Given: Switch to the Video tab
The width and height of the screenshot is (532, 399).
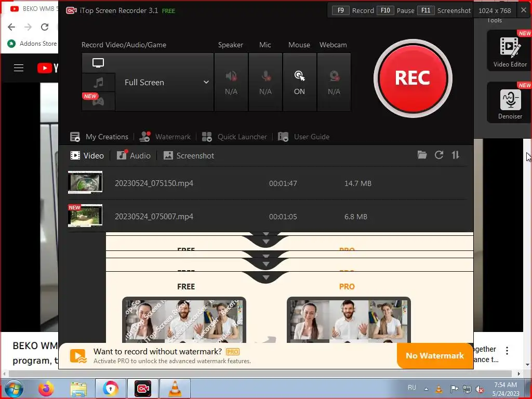Looking at the screenshot, I should [87, 156].
